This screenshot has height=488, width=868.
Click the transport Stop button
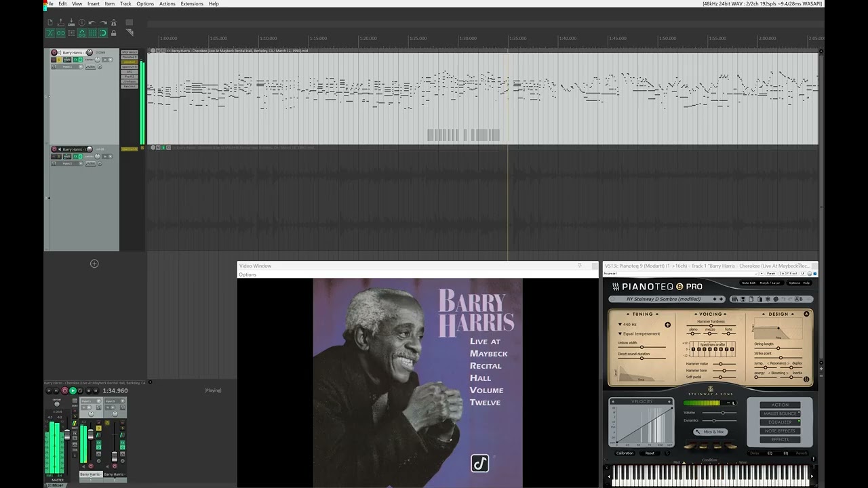(88, 390)
